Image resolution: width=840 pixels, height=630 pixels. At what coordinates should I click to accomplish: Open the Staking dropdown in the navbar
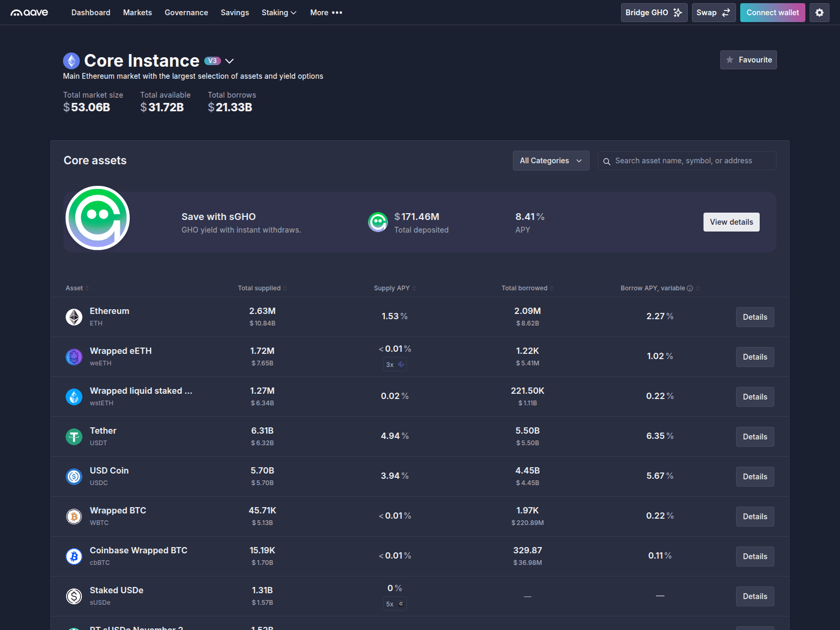click(x=279, y=12)
